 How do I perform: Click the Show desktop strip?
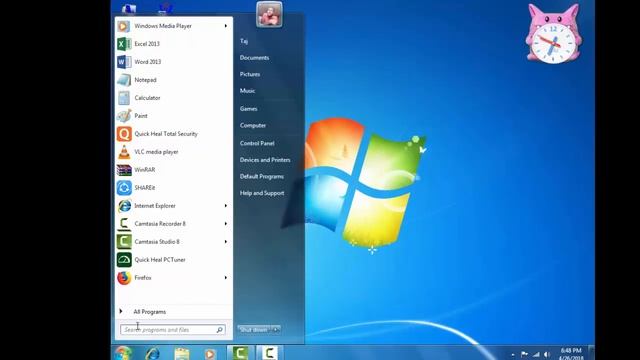pyautogui.click(x=591, y=353)
